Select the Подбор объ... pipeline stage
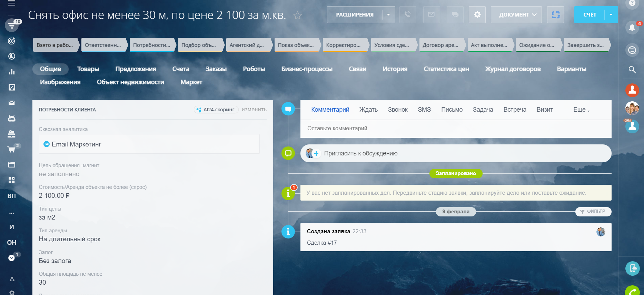This screenshot has height=295, width=644. [199, 45]
